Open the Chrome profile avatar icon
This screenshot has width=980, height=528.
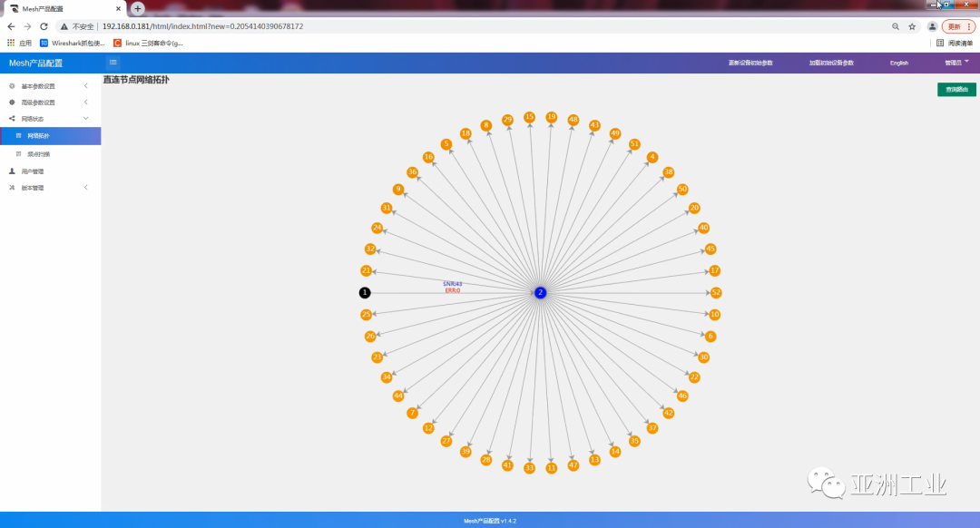pyautogui.click(x=932, y=26)
